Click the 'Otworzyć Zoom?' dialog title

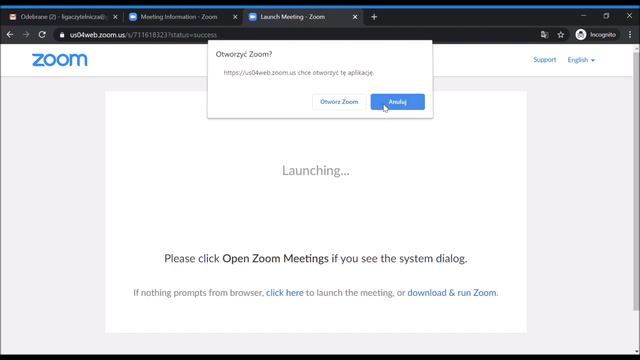point(244,54)
